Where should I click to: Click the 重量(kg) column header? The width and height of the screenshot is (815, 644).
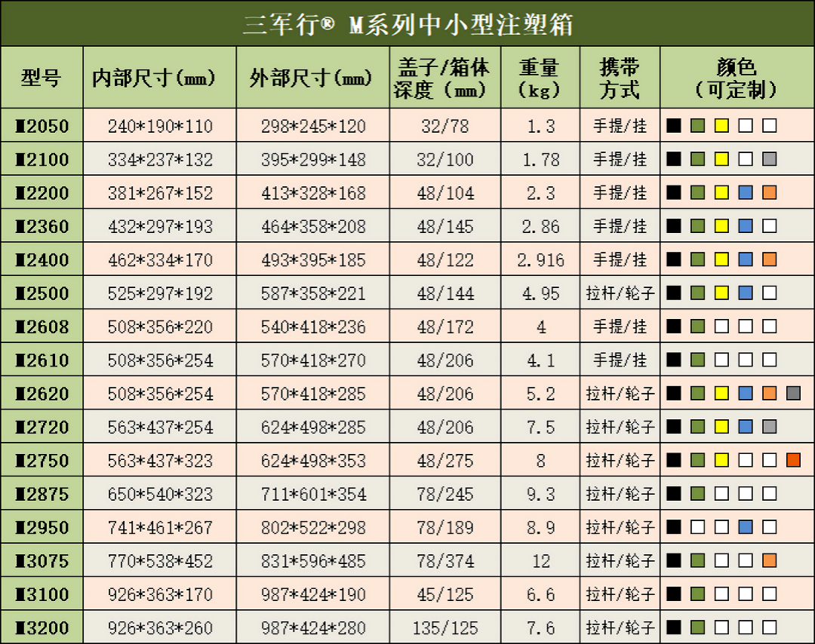click(x=539, y=78)
